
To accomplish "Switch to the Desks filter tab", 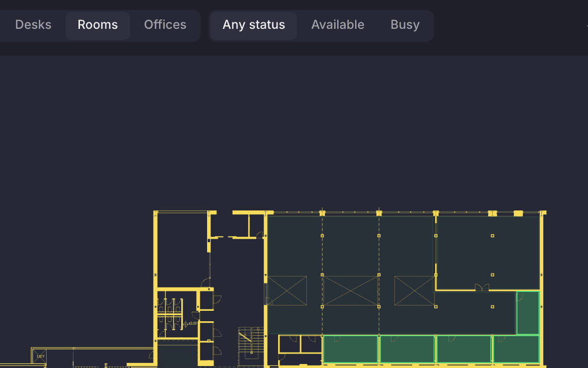I will pos(33,25).
